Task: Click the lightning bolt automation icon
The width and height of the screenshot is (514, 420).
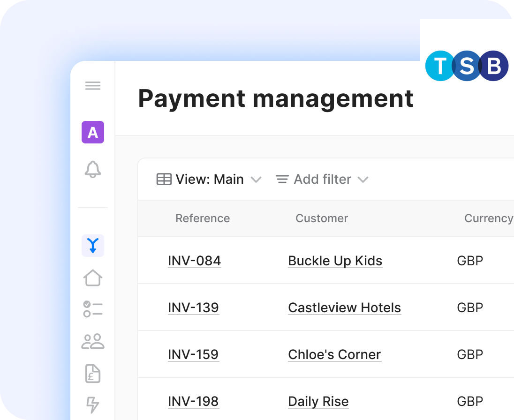Action: 93,405
